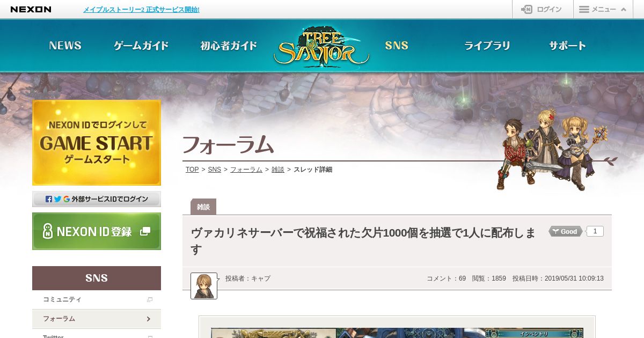Image resolution: width=644 pixels, height=338 pixels.
Task: Go to フォーラム breadcrumb
Action: (x=246, y=170)
